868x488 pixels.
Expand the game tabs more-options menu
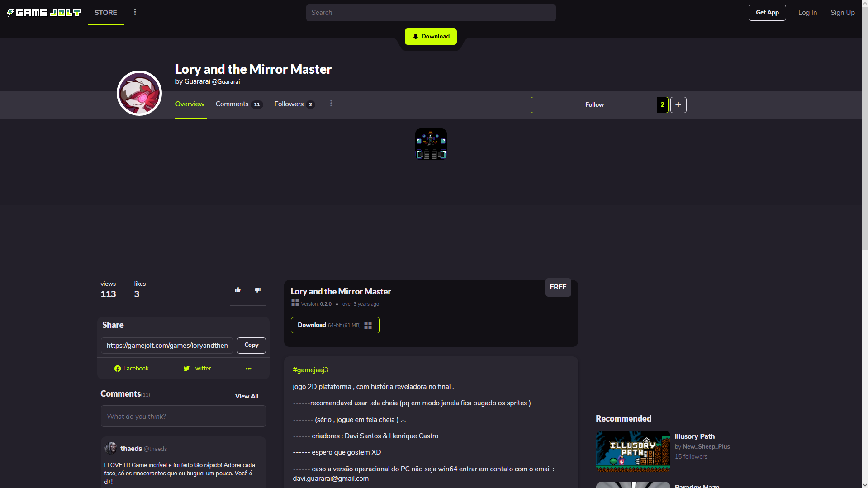click(x=331, y=104)
